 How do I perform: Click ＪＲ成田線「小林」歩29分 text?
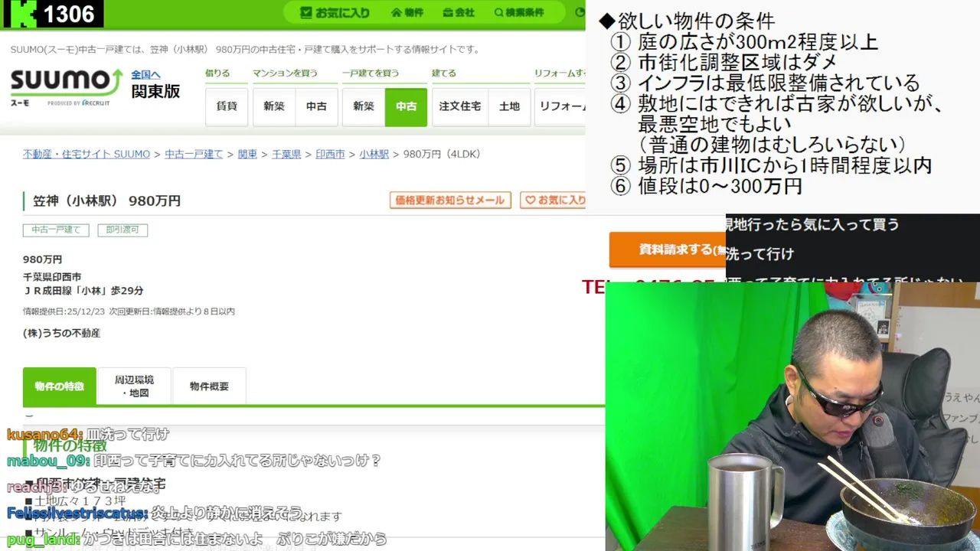(83, 291)
